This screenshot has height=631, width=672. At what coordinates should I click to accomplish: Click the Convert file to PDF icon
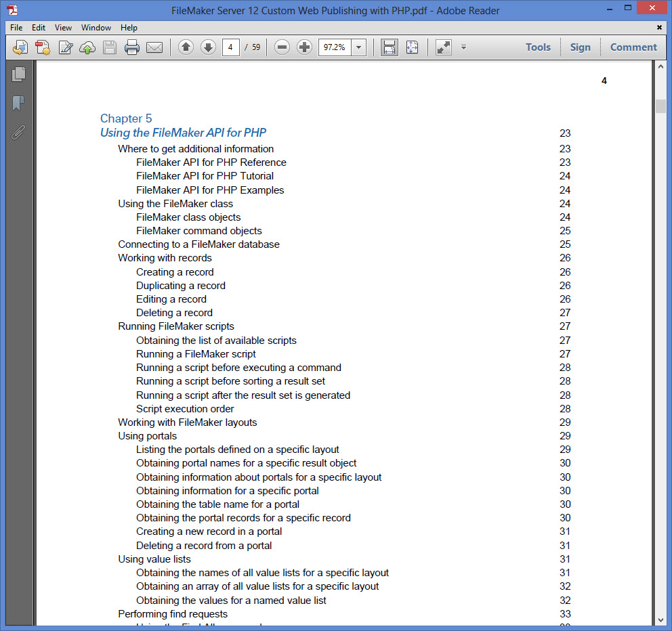(43, 47)
